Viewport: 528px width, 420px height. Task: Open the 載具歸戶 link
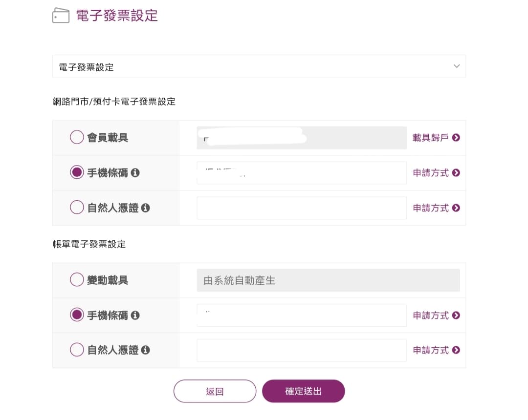point(431,138)
